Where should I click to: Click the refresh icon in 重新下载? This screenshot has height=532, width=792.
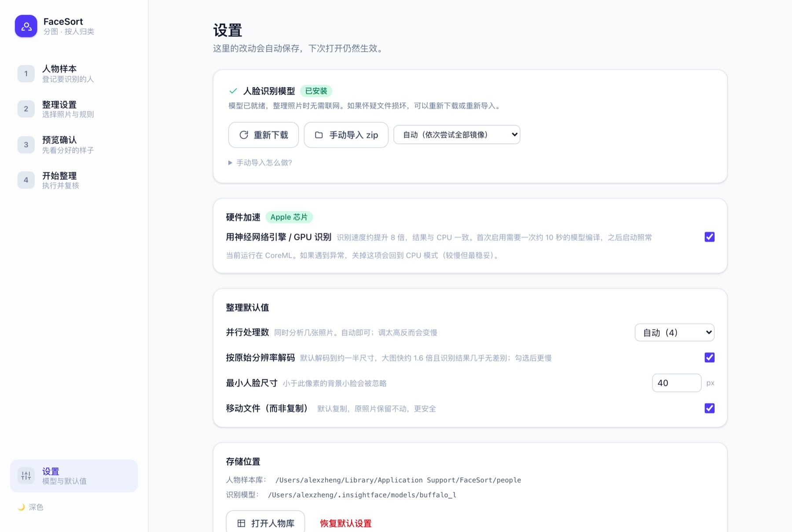pos(244,135)
